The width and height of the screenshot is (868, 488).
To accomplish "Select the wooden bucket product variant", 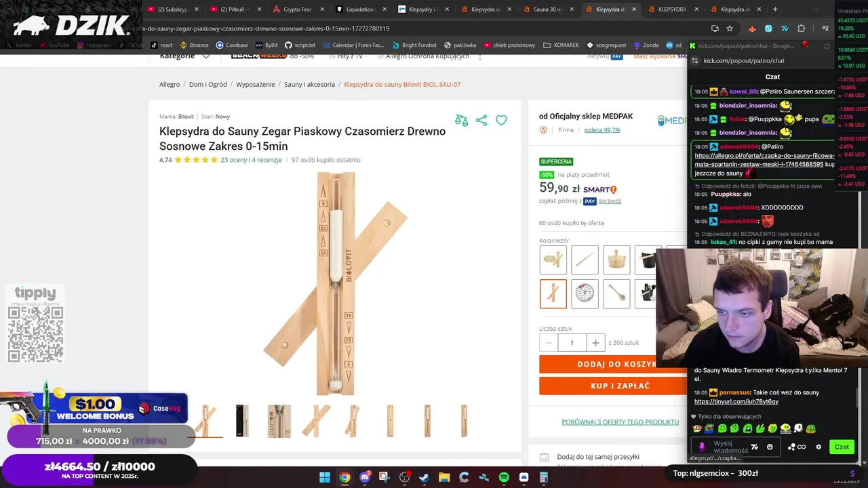I will (x=616, y=260).
